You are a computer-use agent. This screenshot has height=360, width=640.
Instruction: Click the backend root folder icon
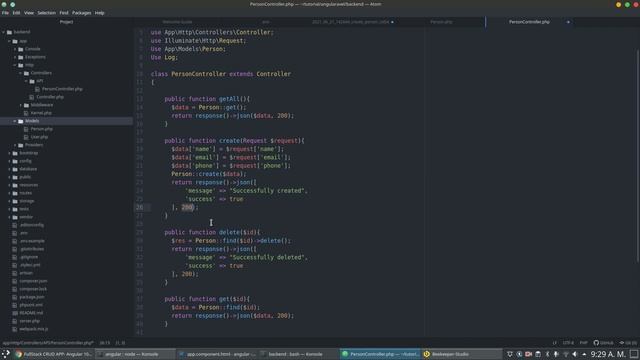coord(9,32)
